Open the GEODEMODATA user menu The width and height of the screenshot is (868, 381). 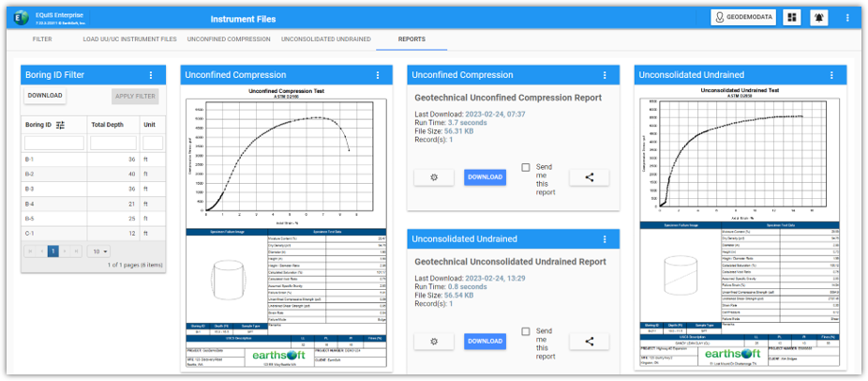743,18
